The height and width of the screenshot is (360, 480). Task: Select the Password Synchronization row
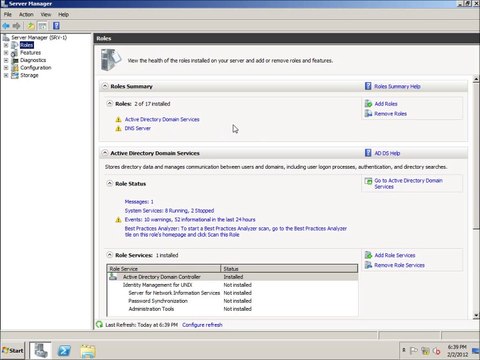coord(232,301)
